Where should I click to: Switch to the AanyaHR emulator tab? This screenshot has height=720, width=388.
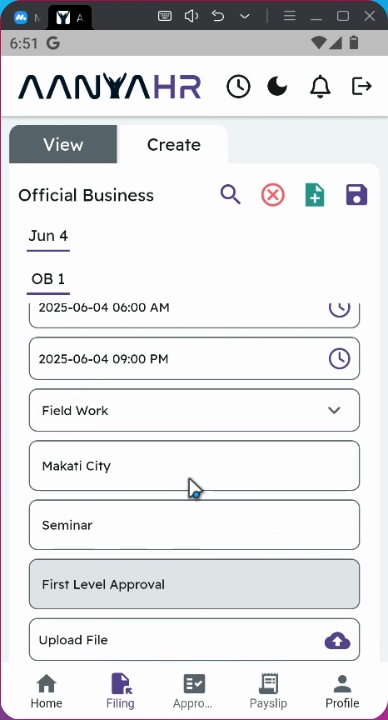(70, 18)
